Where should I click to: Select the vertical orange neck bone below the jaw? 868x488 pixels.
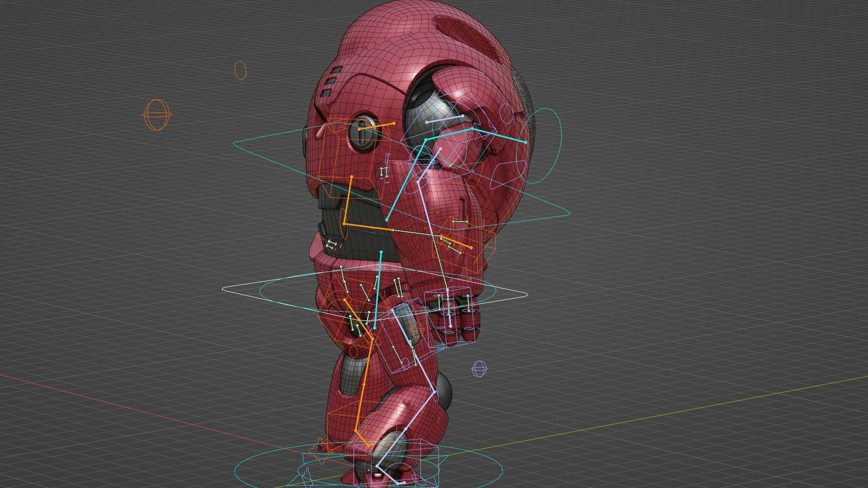[x=348, y=200]
